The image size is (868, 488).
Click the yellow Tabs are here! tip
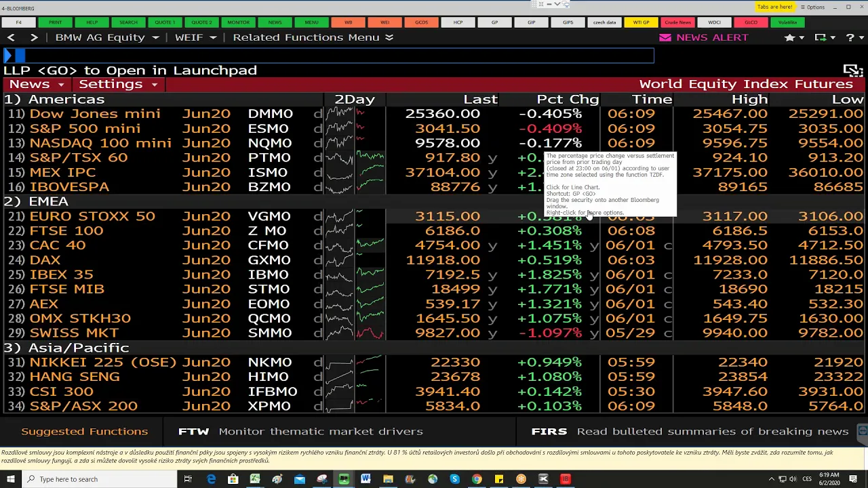tap(774, 7)
